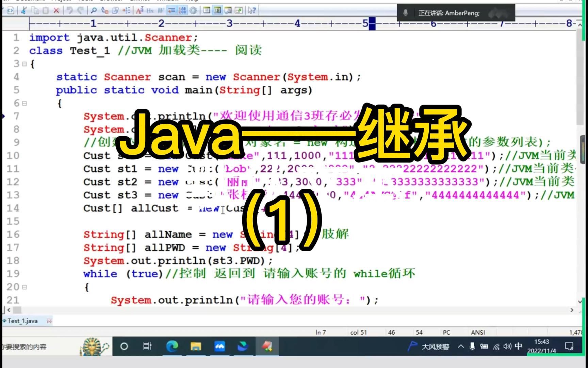Click line number 1 in the gutter
588x368 pixels.
point(16,37)
